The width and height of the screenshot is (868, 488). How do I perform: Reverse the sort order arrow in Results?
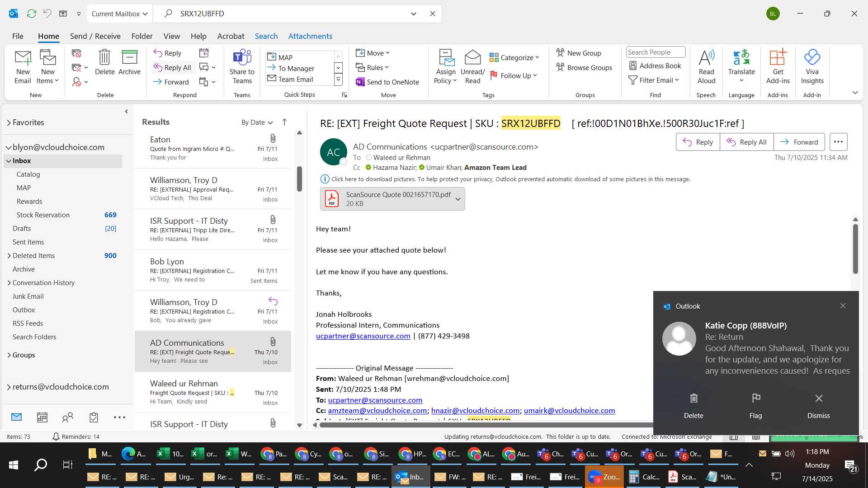[x=284, y=122]
